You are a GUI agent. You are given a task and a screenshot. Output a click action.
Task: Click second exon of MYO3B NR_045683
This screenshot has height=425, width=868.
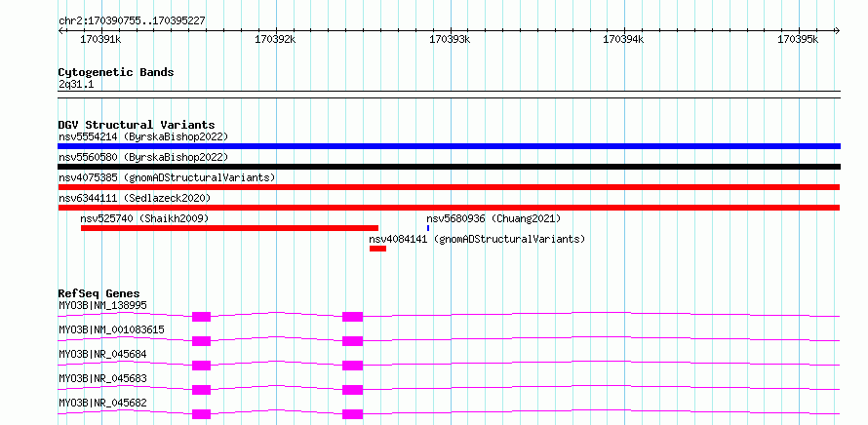[353, 390]
